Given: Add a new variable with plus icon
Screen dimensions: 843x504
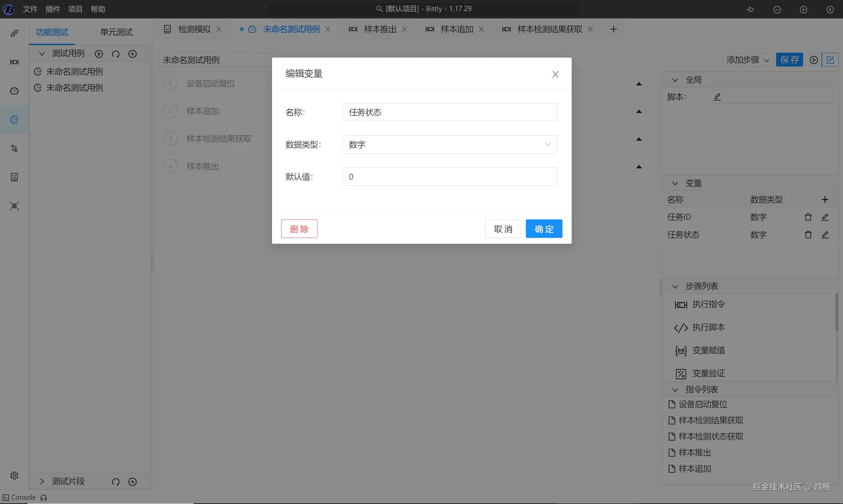Looking at the screenshot, I should point(825,199).
